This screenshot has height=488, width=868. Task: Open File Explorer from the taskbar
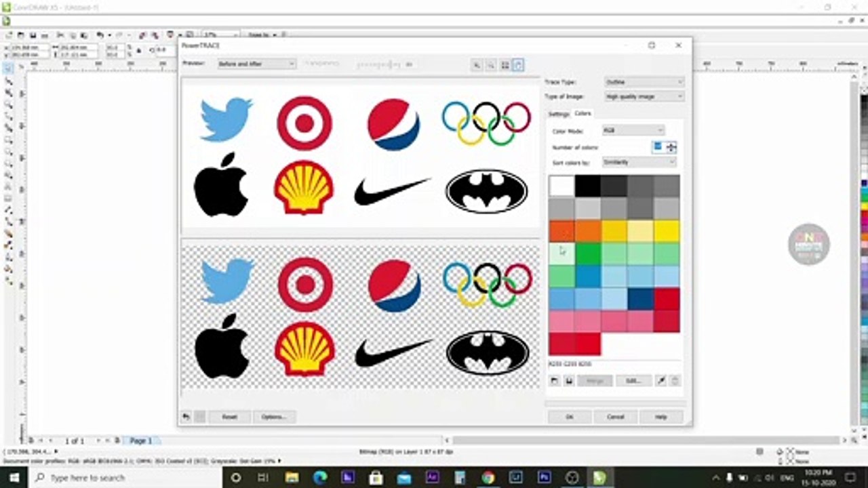(x=292, y=477)
